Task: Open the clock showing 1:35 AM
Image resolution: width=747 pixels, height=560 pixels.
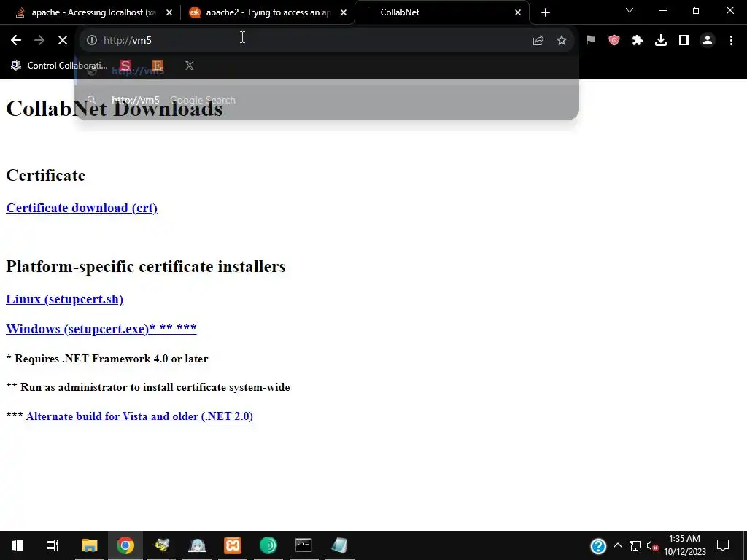Action: 684,545
